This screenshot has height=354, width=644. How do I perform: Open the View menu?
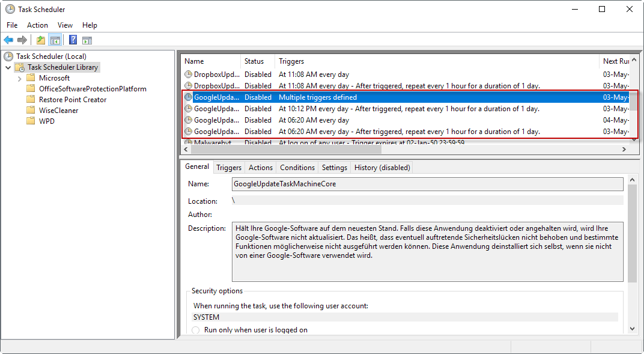pos(65,25)
